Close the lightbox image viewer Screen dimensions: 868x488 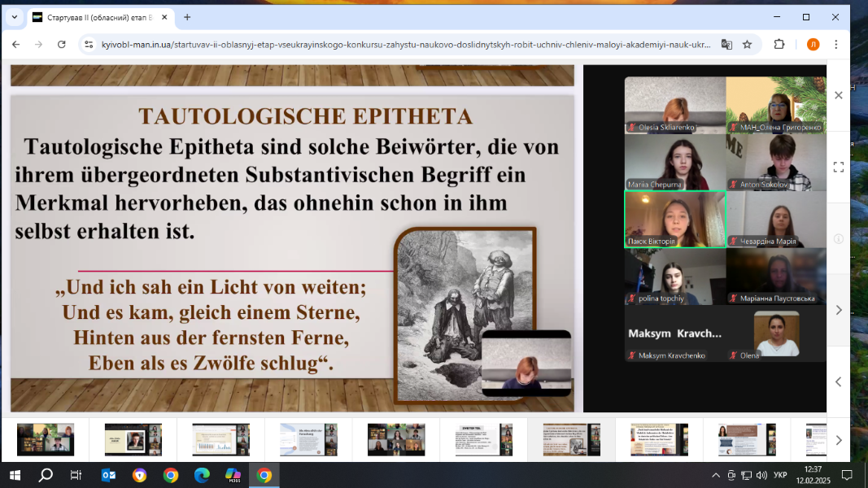[x=838, y=95]
